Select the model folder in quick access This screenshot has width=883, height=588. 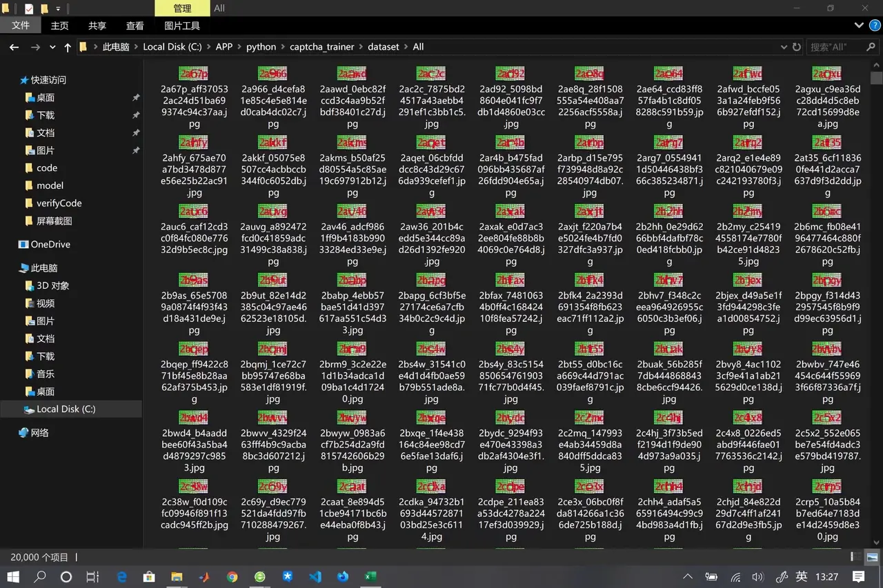coord(50,185)
